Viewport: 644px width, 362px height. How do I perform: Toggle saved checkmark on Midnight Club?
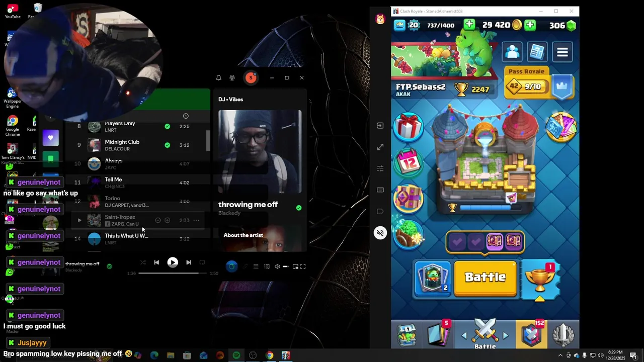pyautogui.click(x=167, y=145)
